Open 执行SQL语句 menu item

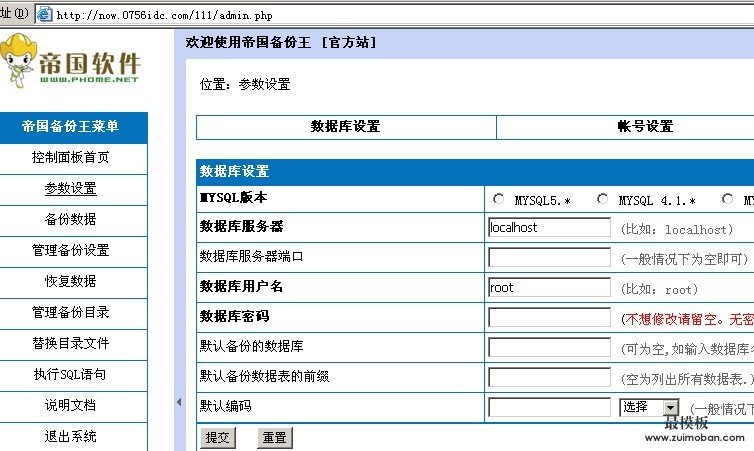pos(71,375)
